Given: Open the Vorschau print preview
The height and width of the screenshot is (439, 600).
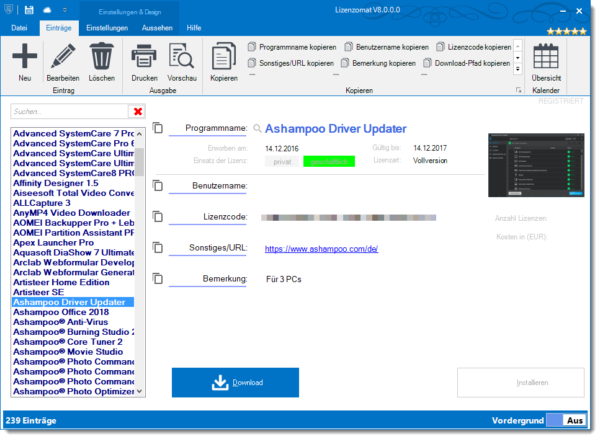Looking at the screenshot, I should click(x=182, y=62).
